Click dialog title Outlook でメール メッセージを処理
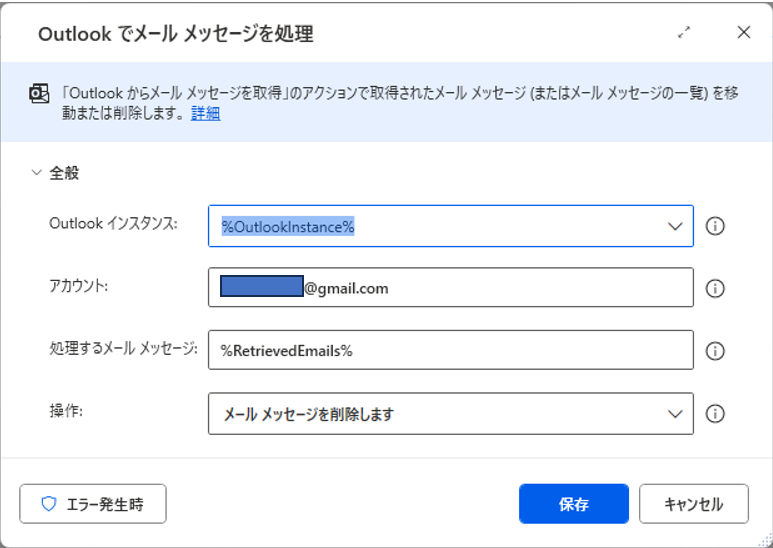This screenshot has height=548, width=773. tap(176, 34)
